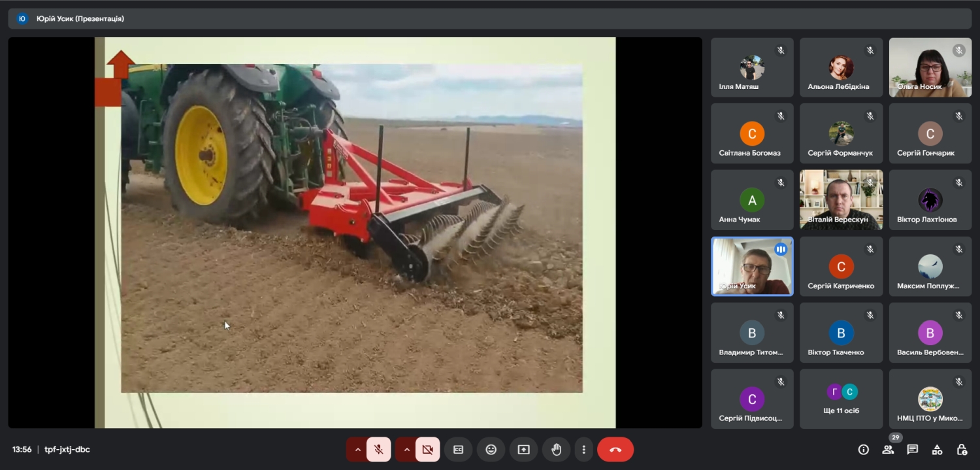Open the activities icon
Screen dimensions: 980x470
click(x=937, y=450)
